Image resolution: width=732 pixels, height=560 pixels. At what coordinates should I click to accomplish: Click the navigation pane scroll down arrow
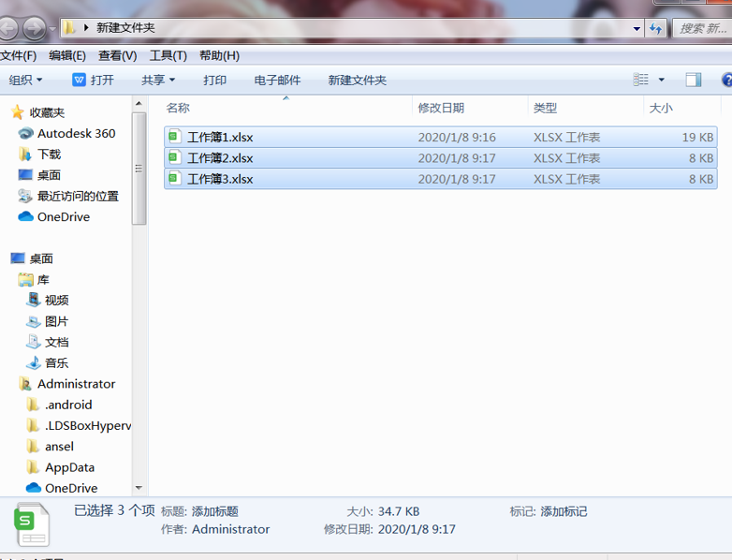click(x=139, y=488)
